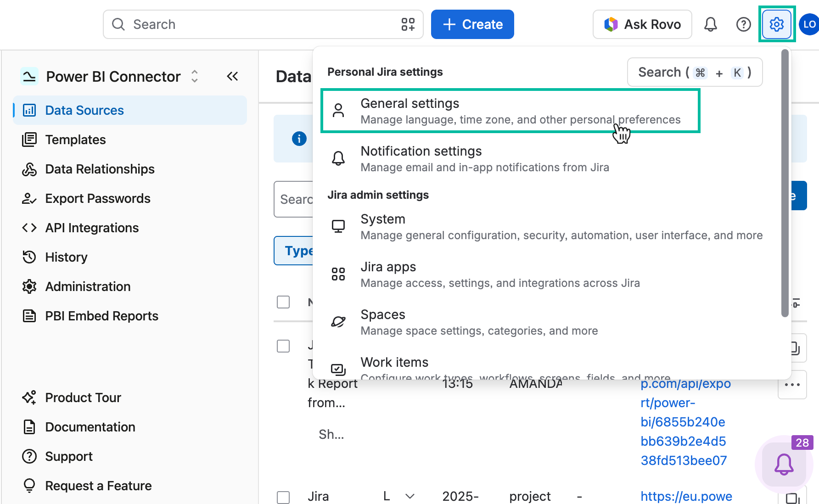
Task: Click the General settings person icon
Action: pyautogui.click(x=338, y=111)
